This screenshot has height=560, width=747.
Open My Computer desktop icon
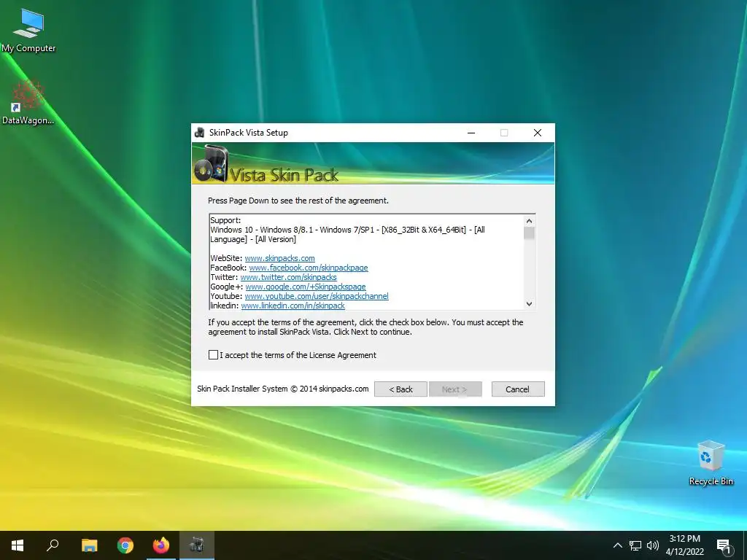(28, 31)
